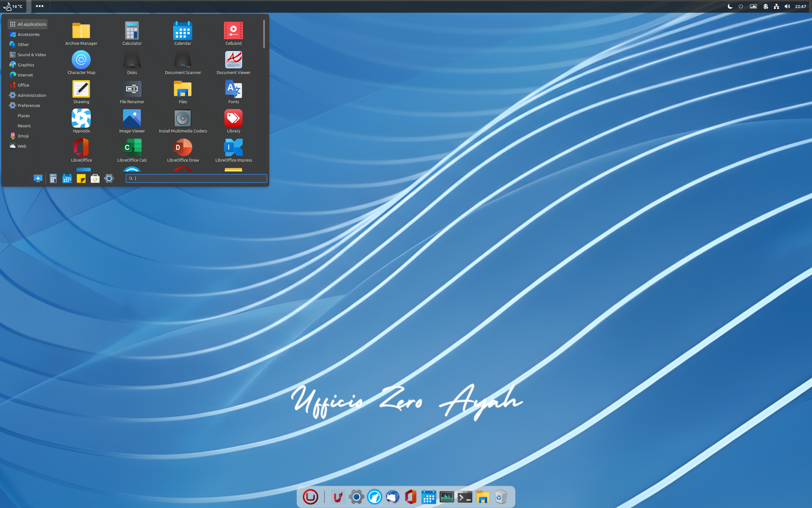Open the volume control in the panel
The width and height of the screenshot is (812, 508).
click(x=787, y=6)
